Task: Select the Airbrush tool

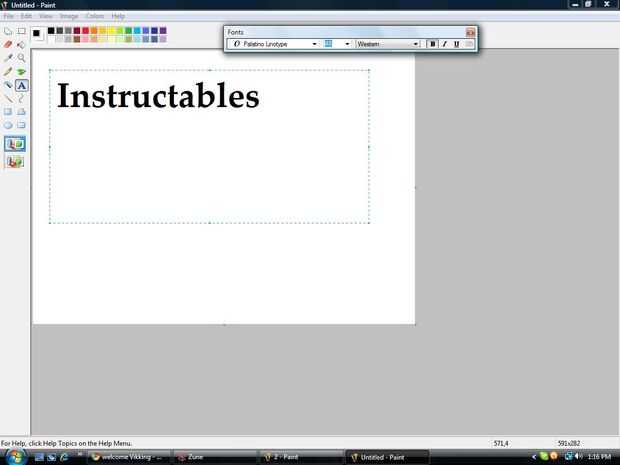Action: (x=8, y=85)
